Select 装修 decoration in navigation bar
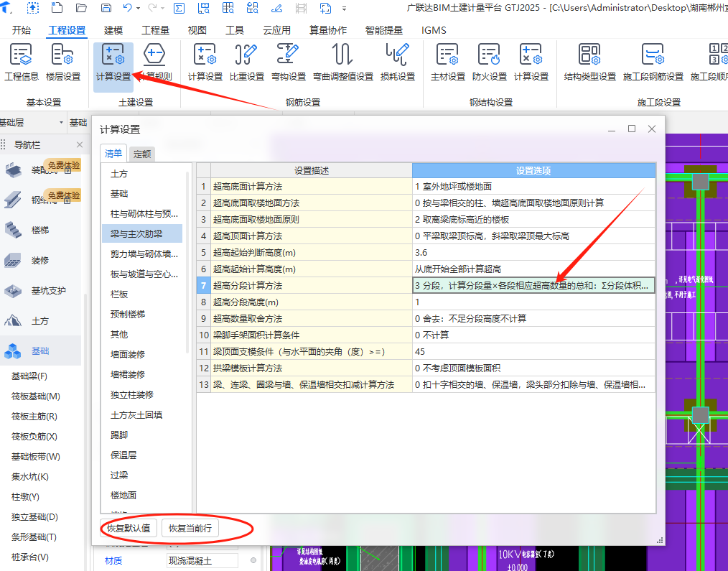The width and height of the screenshot is (728, 571). pyautogui.click(x=40, y=260)
